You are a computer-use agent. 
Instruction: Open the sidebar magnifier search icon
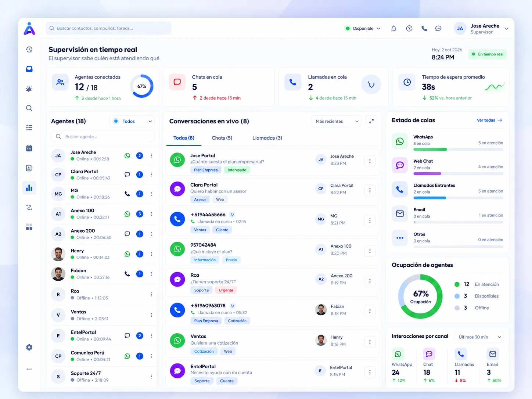click(x=29, y=108)
